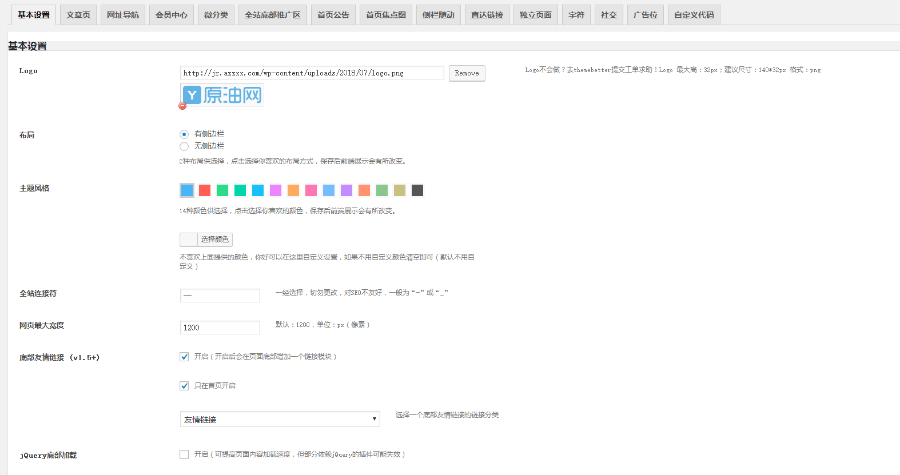Click the 主题风格 label
900x475 pixels.
(x=34, y=188)
